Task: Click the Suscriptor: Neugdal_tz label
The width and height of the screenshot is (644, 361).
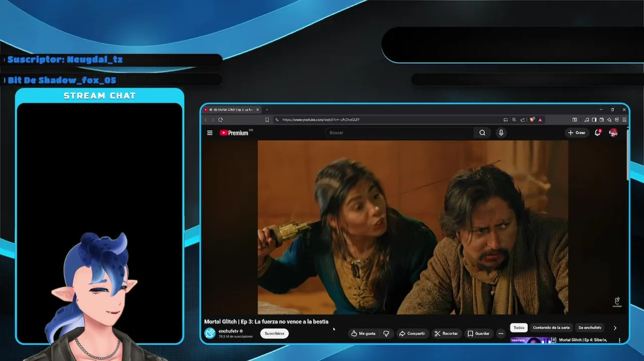Action: 65,59
